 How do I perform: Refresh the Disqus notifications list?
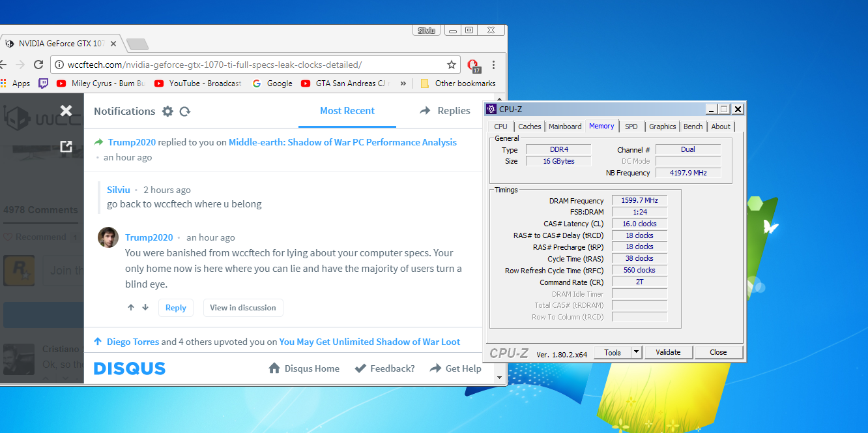[x=185, y=112]
